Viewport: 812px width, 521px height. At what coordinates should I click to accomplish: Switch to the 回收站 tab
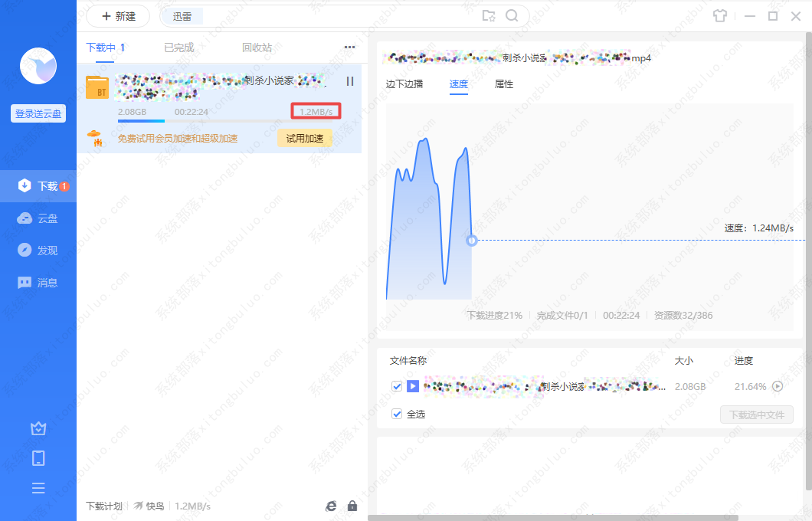[257, 48]
